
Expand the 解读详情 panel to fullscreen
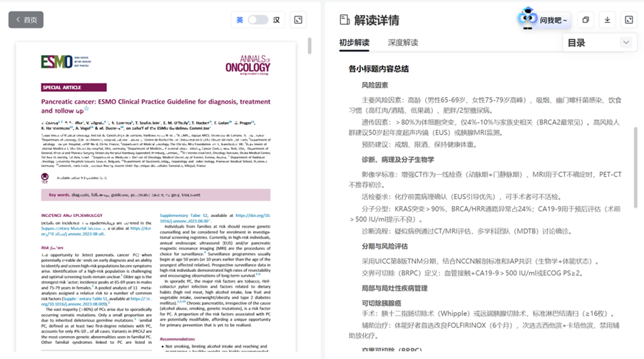(x=629, y=20)
